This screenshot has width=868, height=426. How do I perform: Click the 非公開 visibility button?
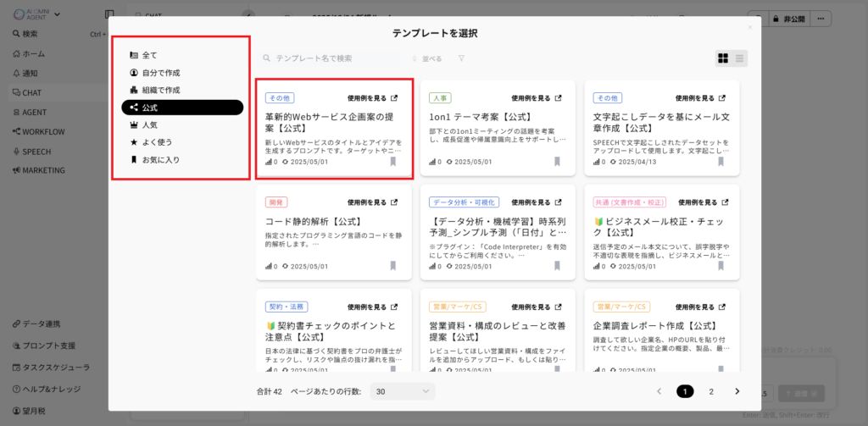click(790, 19)
